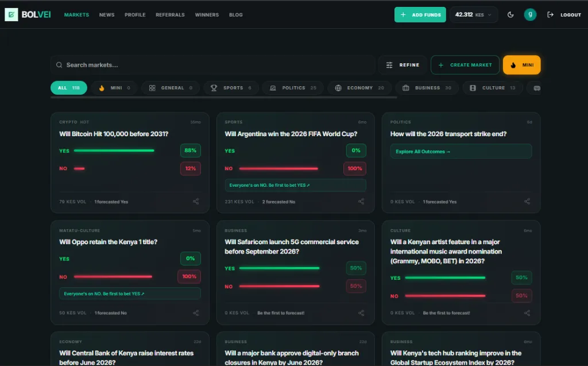Screen dimensions: 588x366
Task: Share the Argentina World Cup market
Action: pos(361,202)
